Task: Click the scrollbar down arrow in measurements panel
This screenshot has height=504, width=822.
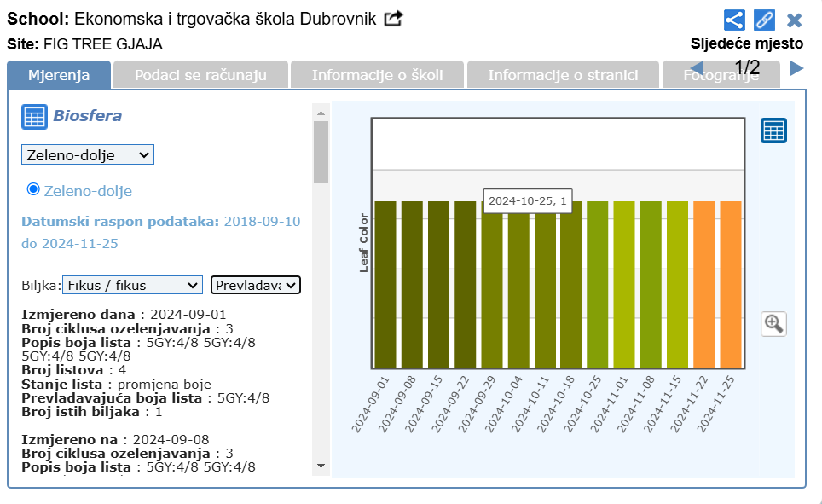Action: click(x=321, y=466)
